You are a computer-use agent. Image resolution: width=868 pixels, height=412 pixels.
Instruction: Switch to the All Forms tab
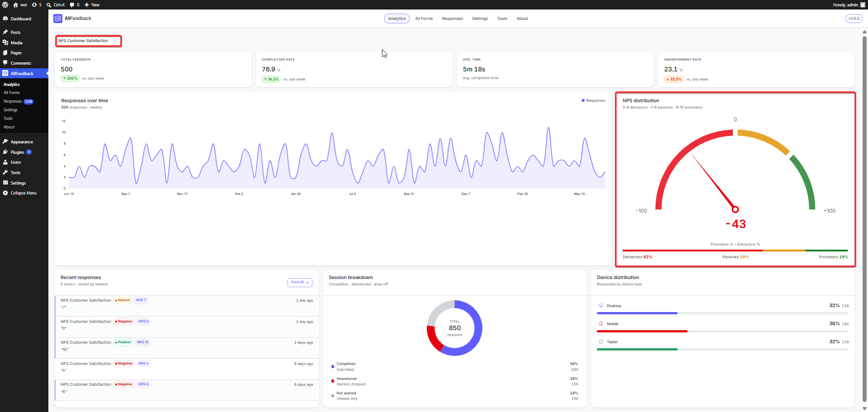(x=424, y=19)
